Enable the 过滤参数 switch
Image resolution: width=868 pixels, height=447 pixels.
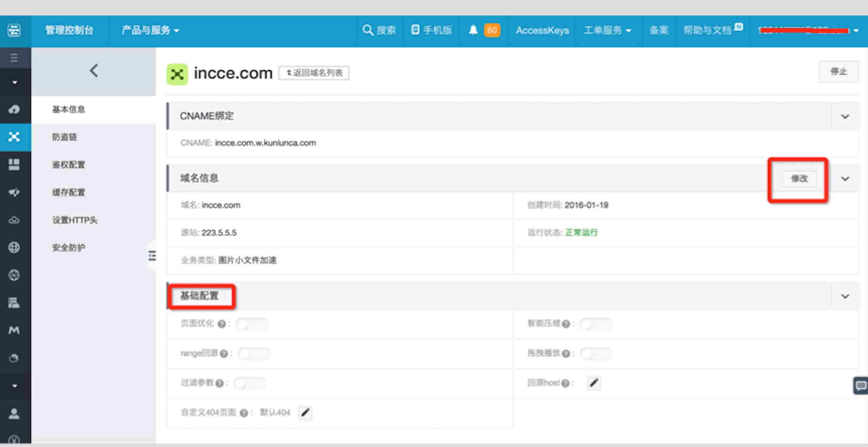click(x=250, y=383)
